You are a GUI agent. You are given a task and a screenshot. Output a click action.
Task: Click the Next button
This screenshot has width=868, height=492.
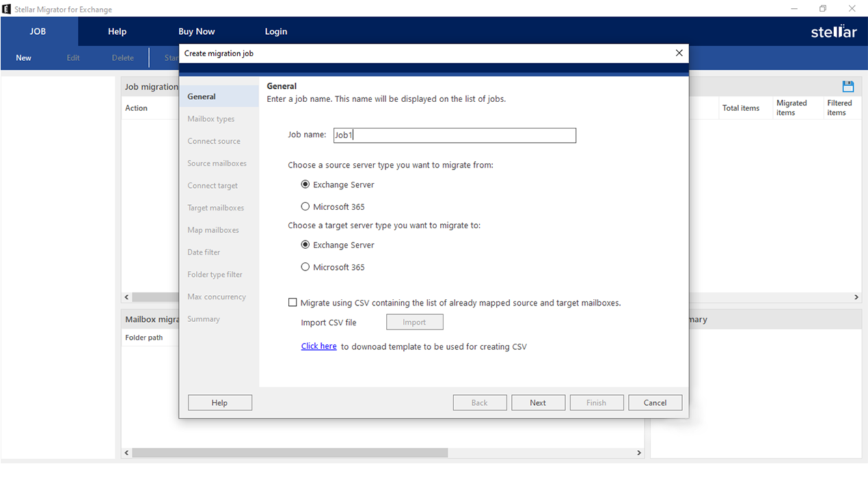coord(538,402)
